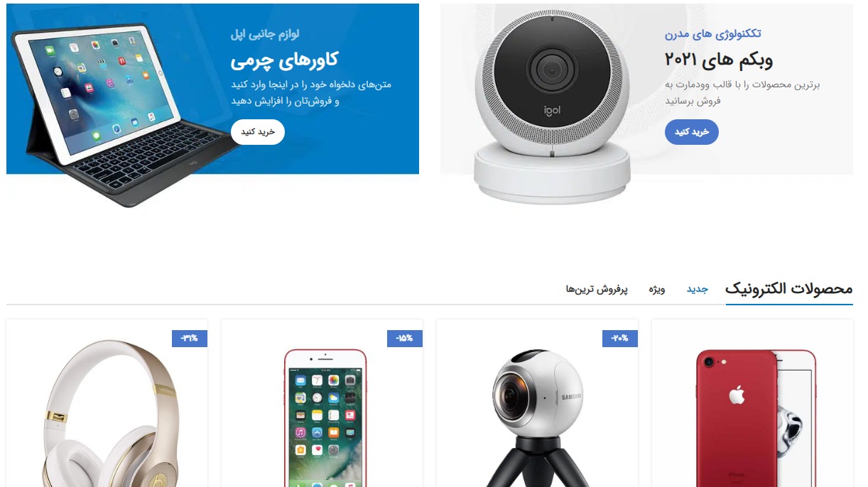Click the محصولات الکترونیک section heading
Image resolution: width=868 pixels, height=487 pixels.
789,289
